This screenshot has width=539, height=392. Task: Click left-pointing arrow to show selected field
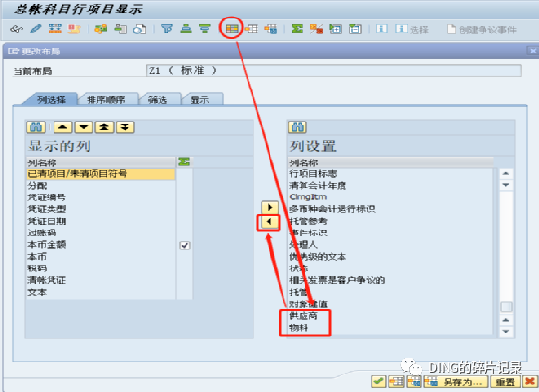269,222
